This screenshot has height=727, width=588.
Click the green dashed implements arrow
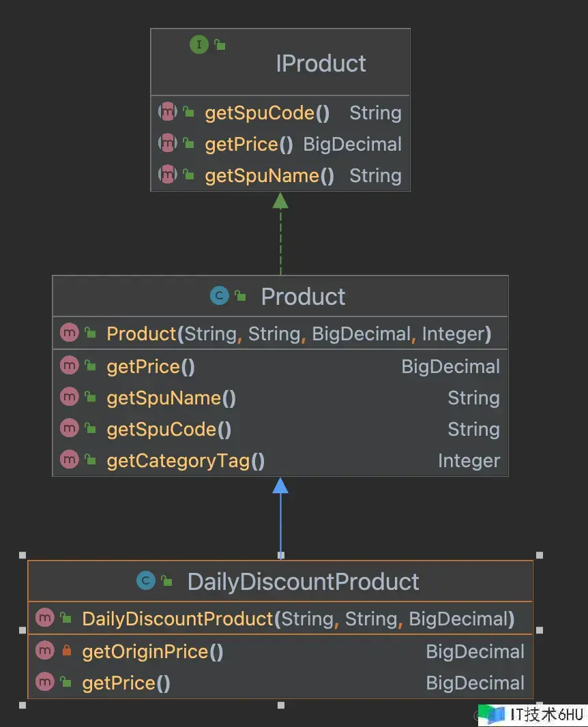coord(280,239)
